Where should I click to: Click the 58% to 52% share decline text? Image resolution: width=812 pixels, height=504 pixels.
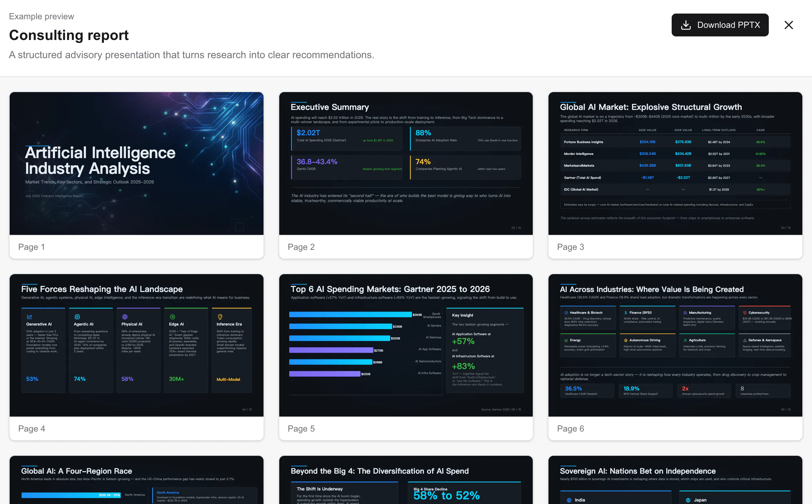coord(446,496)
